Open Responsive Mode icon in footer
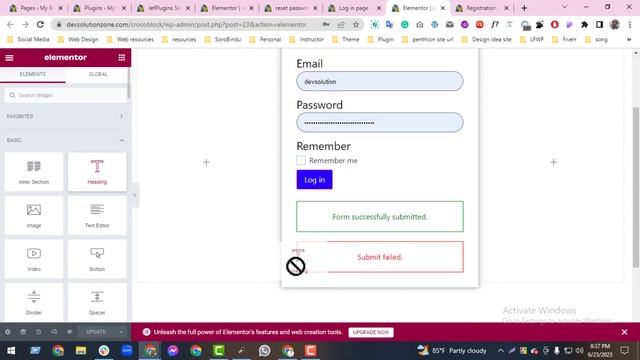The height and width of the screenshot is (360, 640). click(x=54, y=332)
